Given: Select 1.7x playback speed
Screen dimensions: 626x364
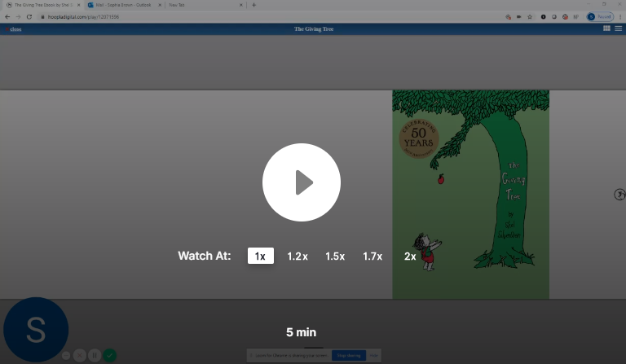Looking at the screenshot, I should pos(373,256).
